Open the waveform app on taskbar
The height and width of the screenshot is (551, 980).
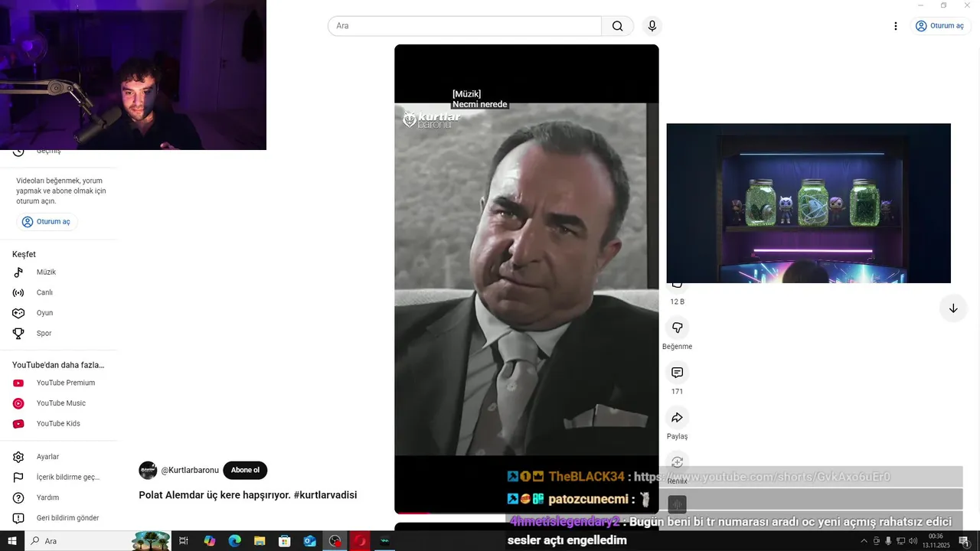point(384,541)
